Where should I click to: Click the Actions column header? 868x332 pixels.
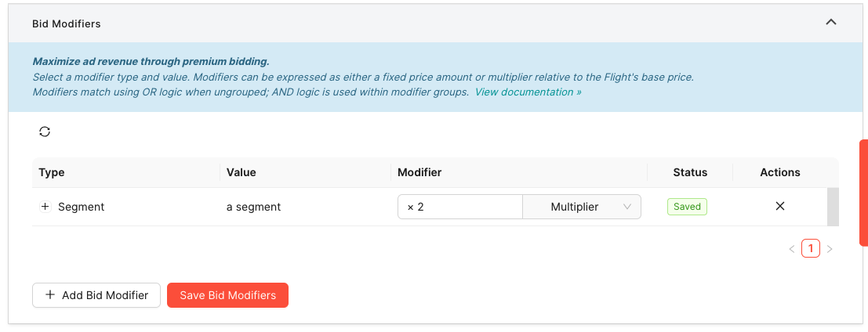pyautogui.click(x=780, y=172)
